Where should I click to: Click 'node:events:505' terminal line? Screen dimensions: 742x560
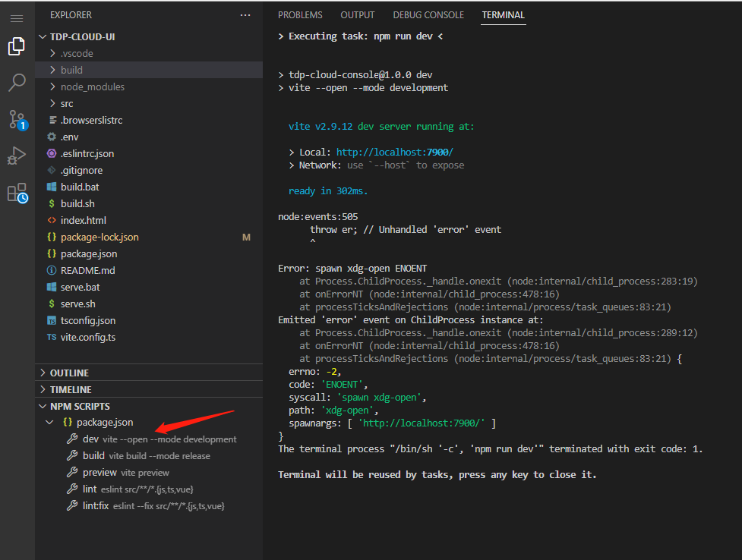pyautogui.click(x=318, y=216)
